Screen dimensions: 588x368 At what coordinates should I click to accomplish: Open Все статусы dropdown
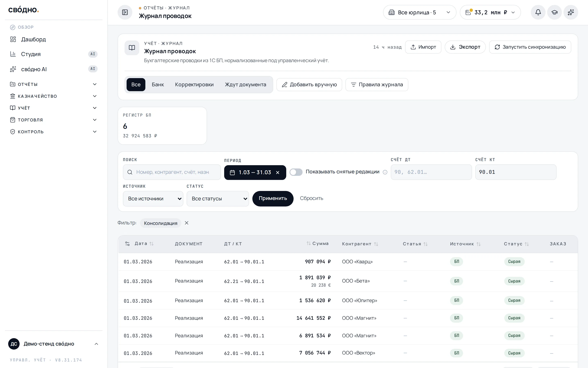tap(218, 199)
